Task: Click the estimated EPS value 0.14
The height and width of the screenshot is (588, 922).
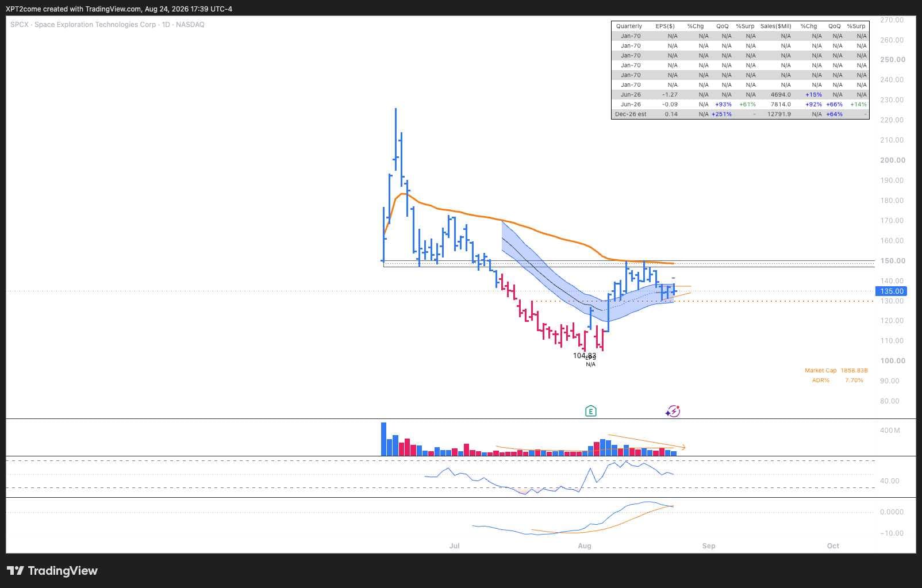Action: pos(671,114)
